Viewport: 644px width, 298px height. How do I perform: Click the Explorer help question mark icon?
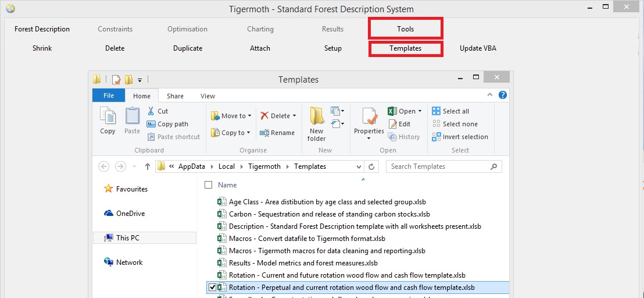tap(502, 95)
